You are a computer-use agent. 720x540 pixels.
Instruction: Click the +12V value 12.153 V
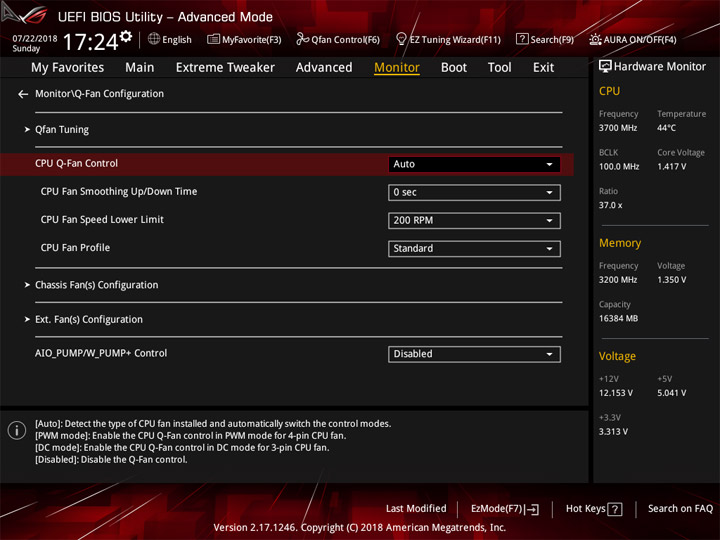pos(616,394)
